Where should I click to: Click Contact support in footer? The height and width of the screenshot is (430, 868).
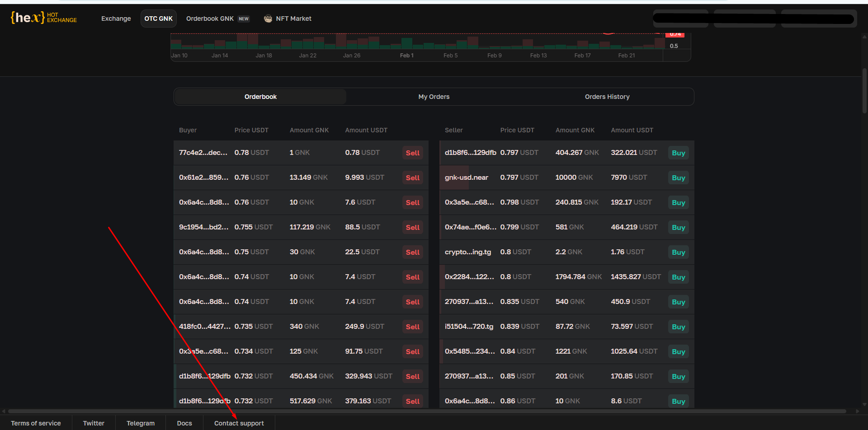[239, 423]
